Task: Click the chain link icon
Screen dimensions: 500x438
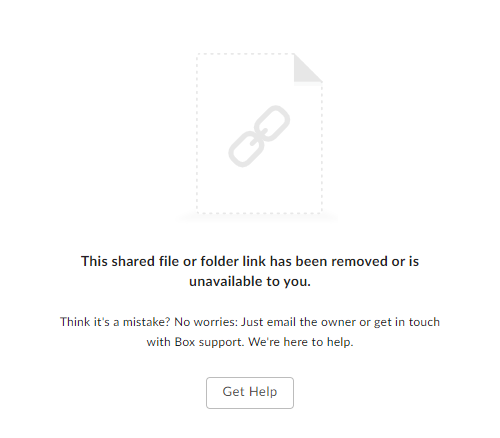Action: click(259, 136)
